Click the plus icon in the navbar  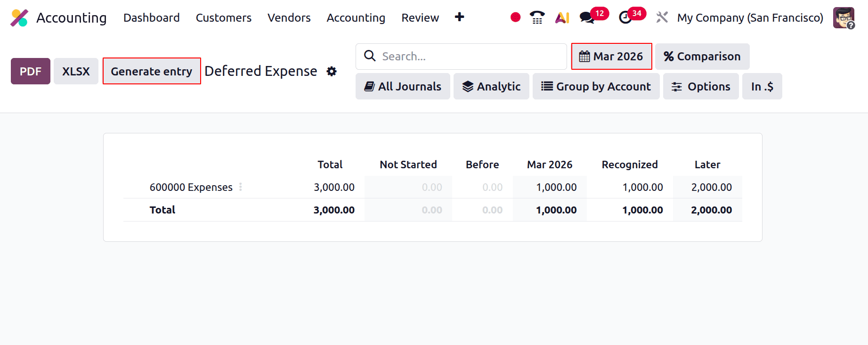(460, 17)
